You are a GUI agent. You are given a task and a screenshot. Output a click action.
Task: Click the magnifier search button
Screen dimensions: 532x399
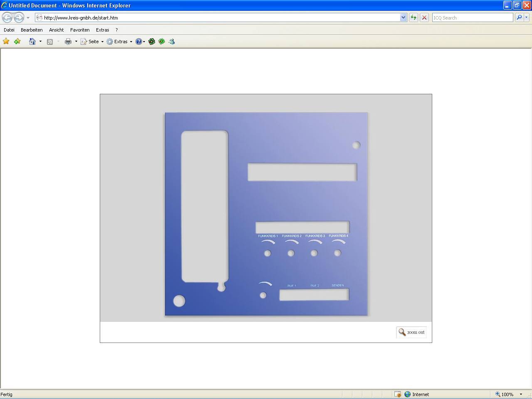point(519,17)
